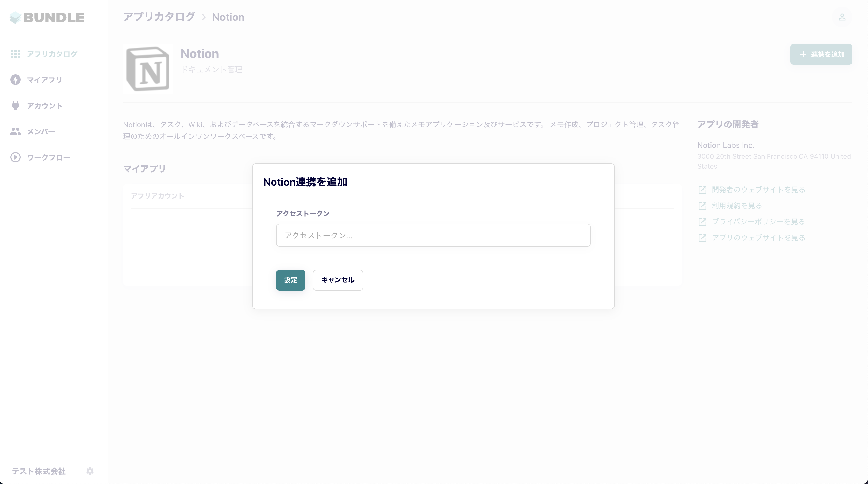The height and width of the screenshot is (484, 868).
Task: Open マイアプリ in the sidebar
Action: coord(44,80)
